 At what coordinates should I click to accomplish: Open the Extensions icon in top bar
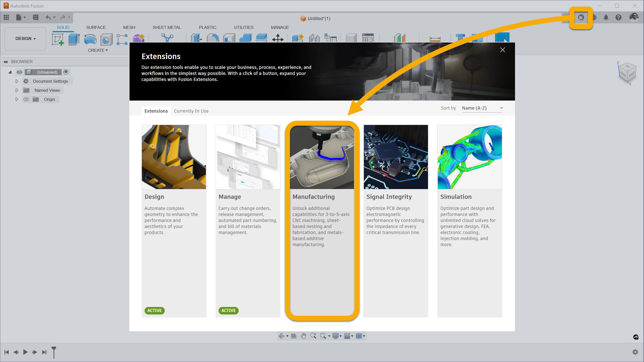[x=581, y=17]
